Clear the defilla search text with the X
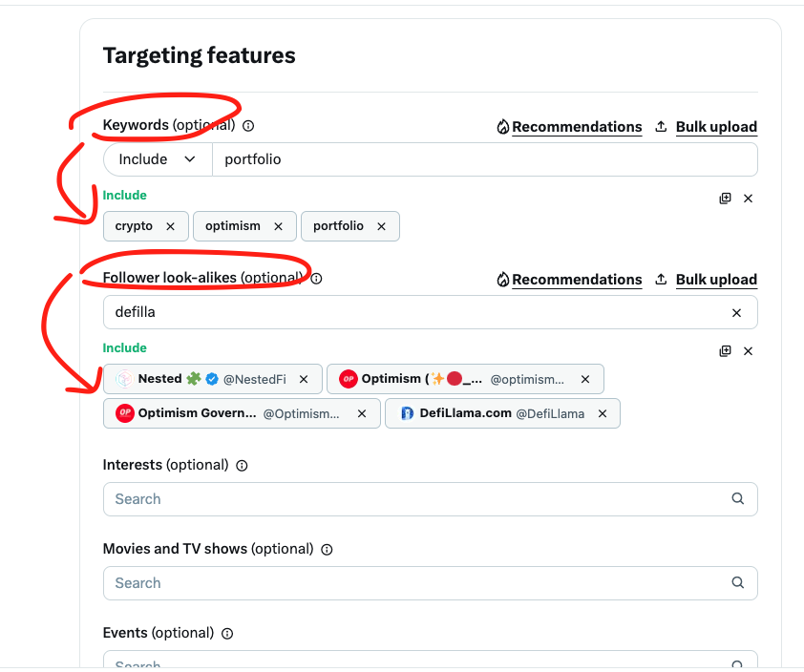The width and height of the screenshot is (804, 672). click(x=736, y=311)
